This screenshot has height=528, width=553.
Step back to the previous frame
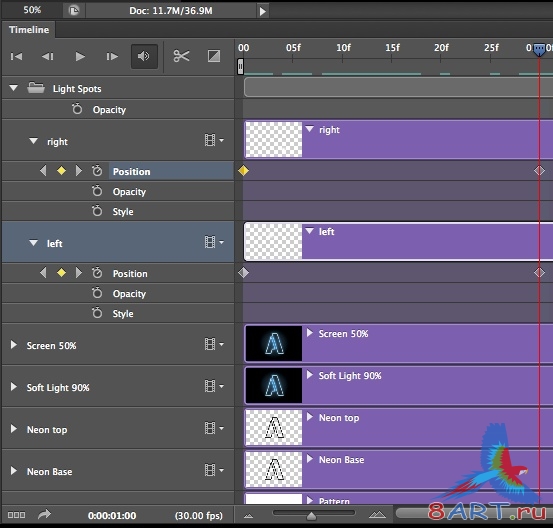click(48, 56)
